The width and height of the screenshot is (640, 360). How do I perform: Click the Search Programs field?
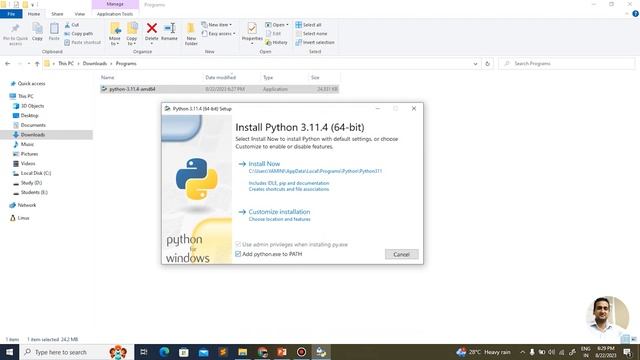point(567,64)
